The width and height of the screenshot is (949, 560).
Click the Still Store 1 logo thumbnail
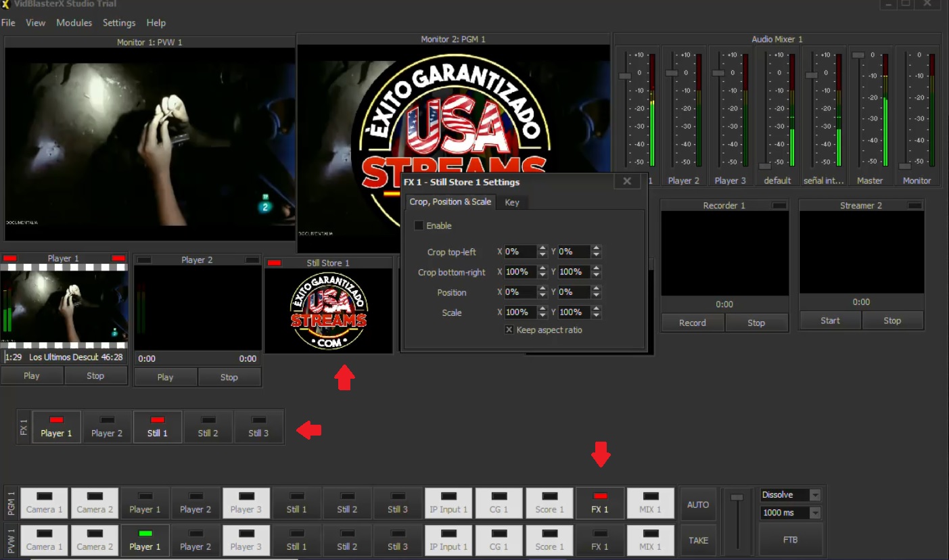click(x=329, y=310)
